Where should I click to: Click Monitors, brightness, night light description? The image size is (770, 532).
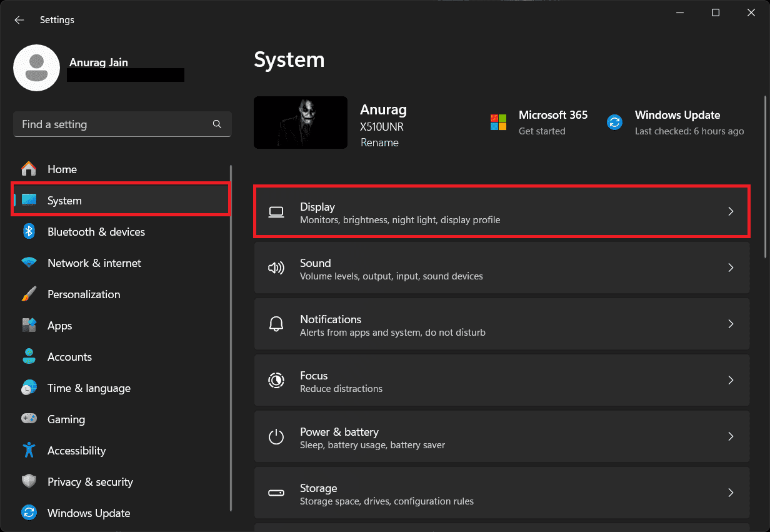point(400,220)
